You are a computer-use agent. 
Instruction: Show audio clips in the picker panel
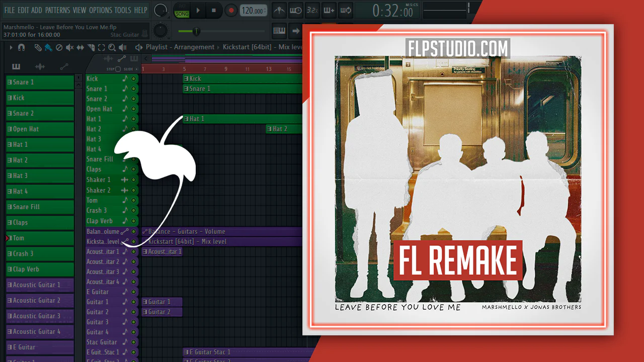(x=40, y=66)
